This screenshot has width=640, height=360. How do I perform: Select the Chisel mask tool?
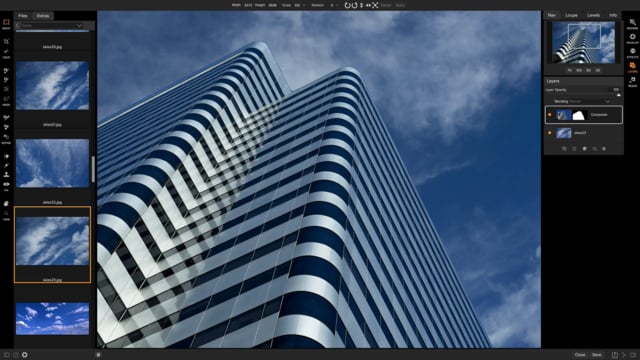click(x=6, y=127)
